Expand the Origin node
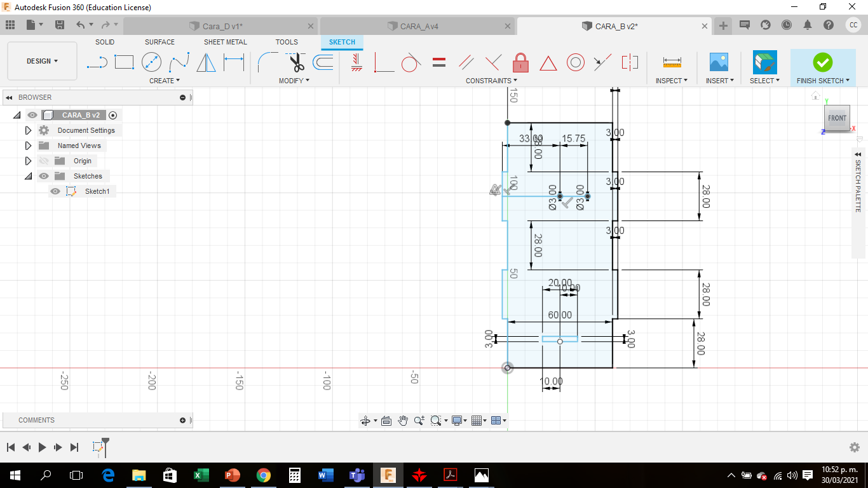Viewport: 868px width, 488px height. (x=28, y=161)
